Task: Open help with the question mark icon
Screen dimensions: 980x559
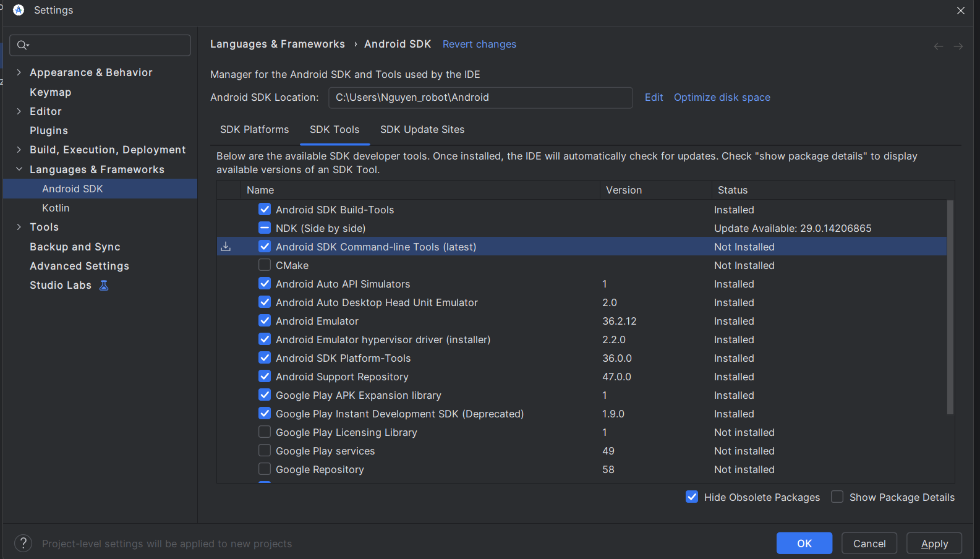Action: click(23, 544)
